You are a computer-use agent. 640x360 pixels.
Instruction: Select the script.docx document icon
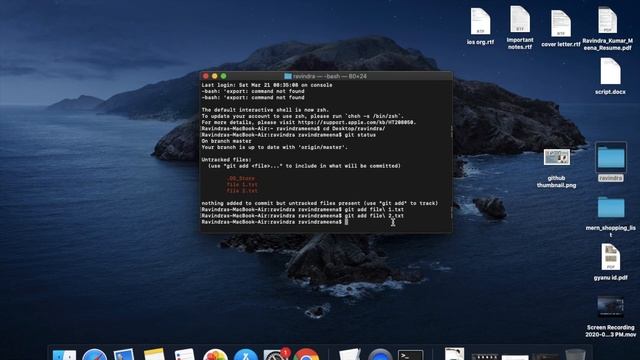(610, 71)
